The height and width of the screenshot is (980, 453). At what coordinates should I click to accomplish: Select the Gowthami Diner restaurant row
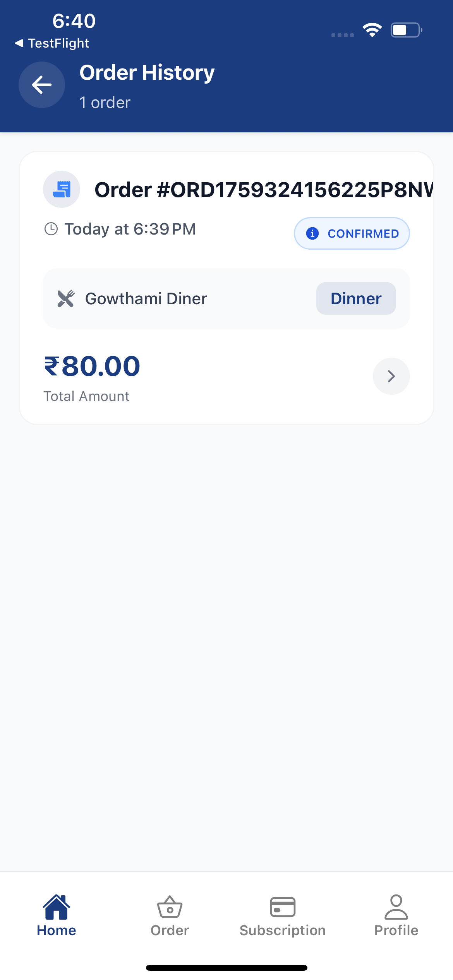pyautogui.click(x=226, y=298)
